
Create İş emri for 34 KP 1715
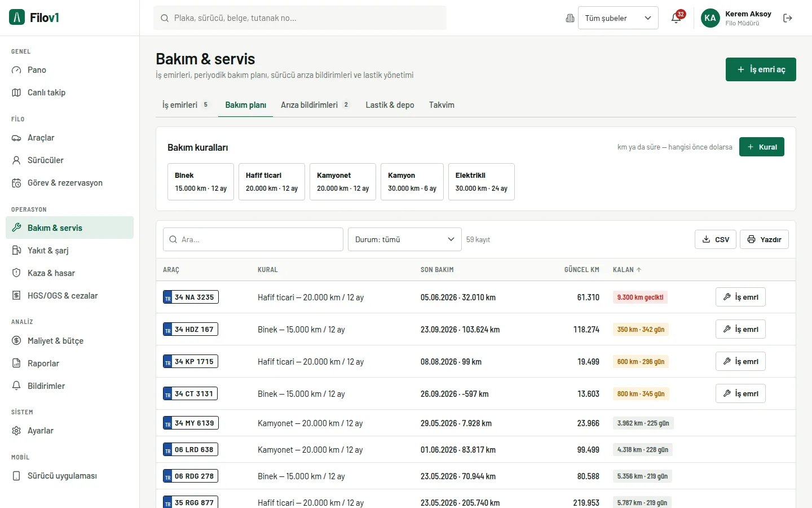coord(740,361)
